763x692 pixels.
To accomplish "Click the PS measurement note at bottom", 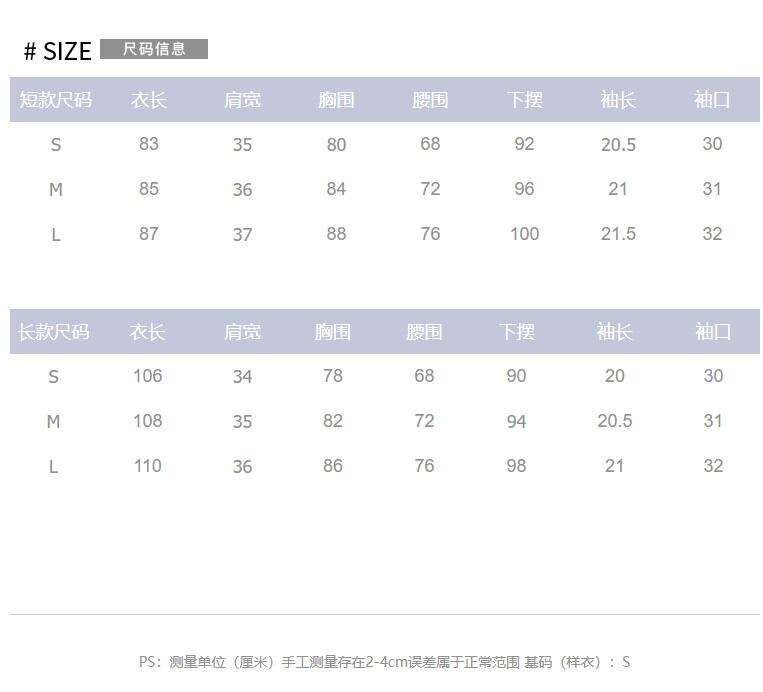I will 384,662.
